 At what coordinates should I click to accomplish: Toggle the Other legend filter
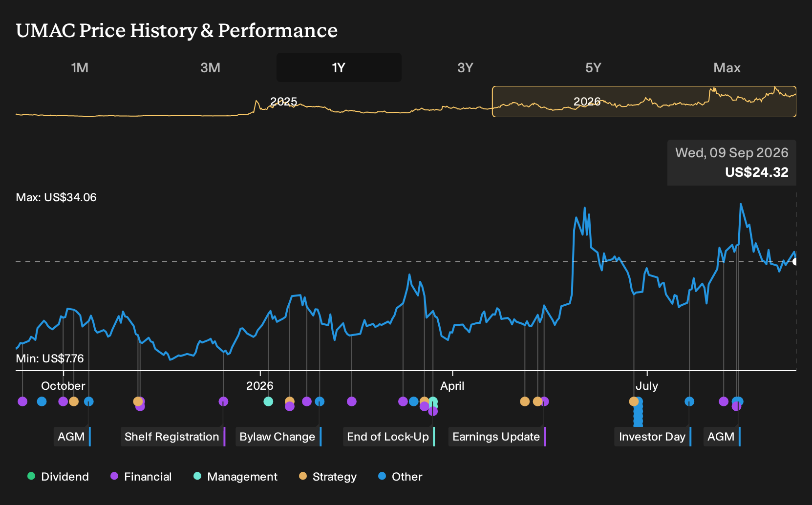400,477
